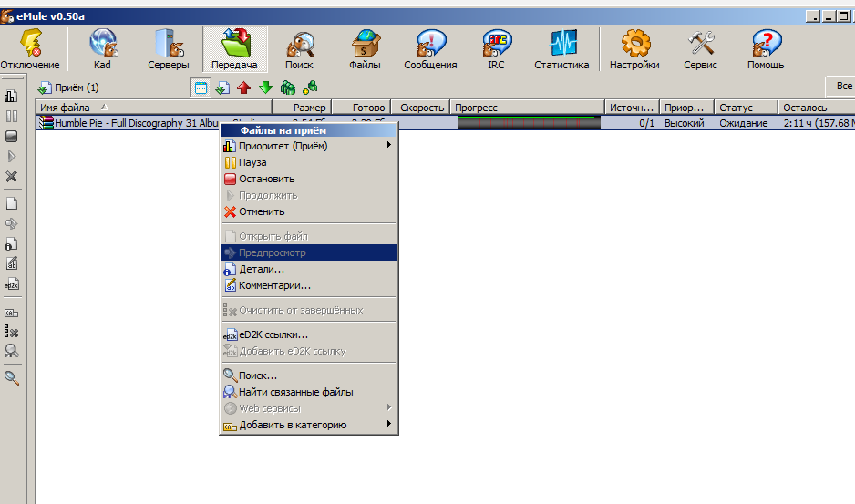Sort by Прогресс column header

click(527, 108)
